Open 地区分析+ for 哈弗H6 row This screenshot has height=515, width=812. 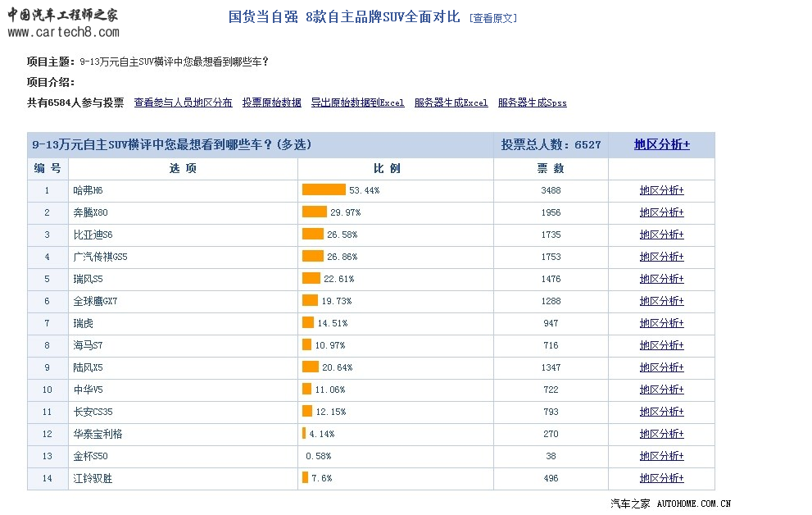(662, 190)
